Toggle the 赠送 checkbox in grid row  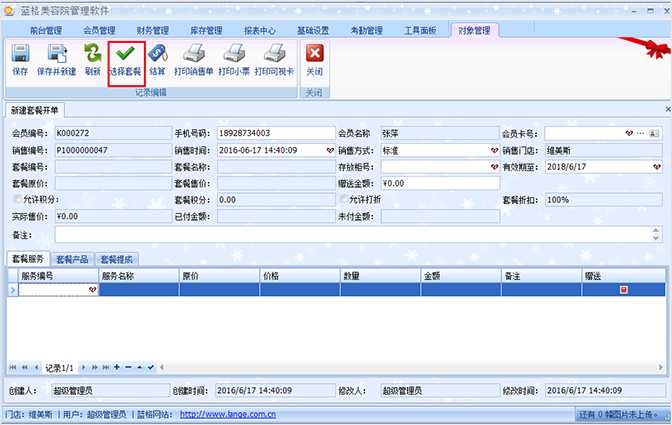pyautogui.click(x=623, y=289)
